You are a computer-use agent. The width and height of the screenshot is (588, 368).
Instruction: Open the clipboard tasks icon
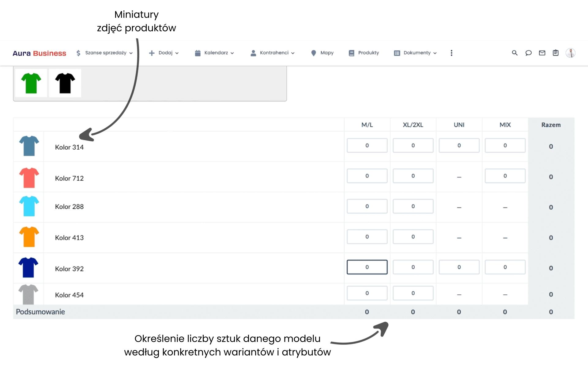click(x=556, y=53)
